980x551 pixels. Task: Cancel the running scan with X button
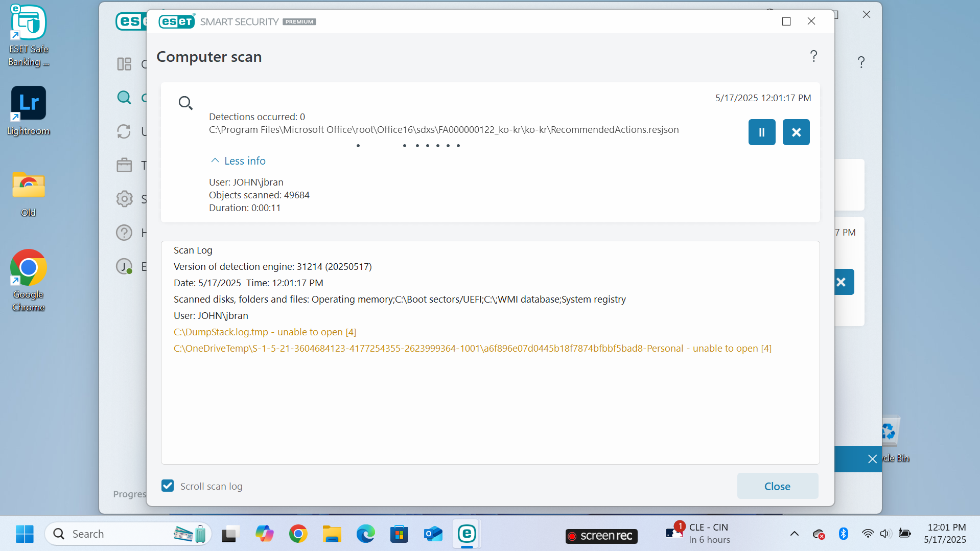coord(796,132)
